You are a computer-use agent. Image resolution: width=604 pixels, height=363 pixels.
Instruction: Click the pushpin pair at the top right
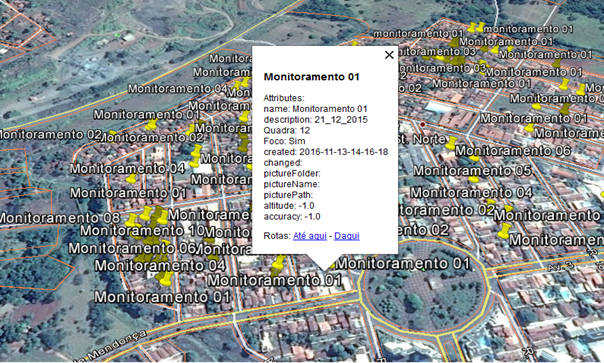476,28
